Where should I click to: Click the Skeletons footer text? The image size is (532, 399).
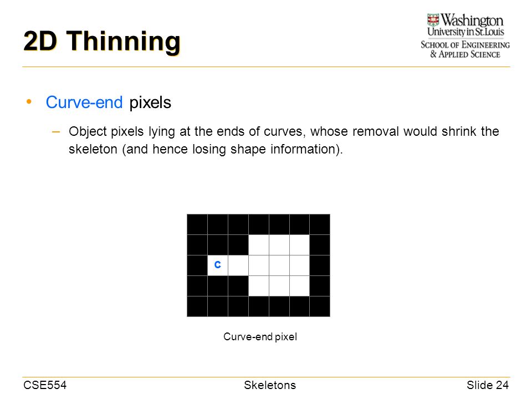pyautogui.click(x=270, y=385)
